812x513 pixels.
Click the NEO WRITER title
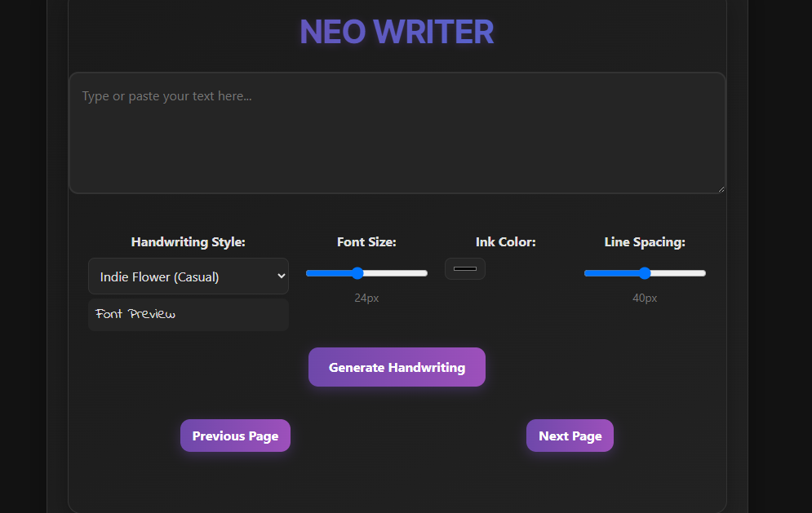[397, 32]
